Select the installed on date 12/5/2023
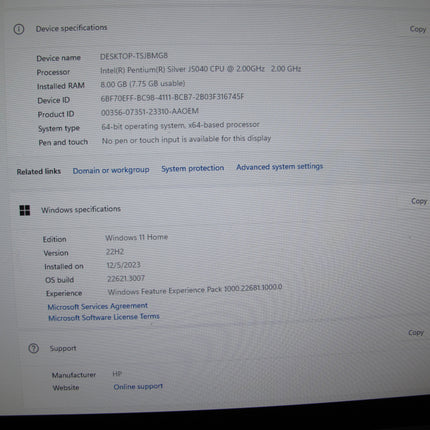 tap(124, 265)
